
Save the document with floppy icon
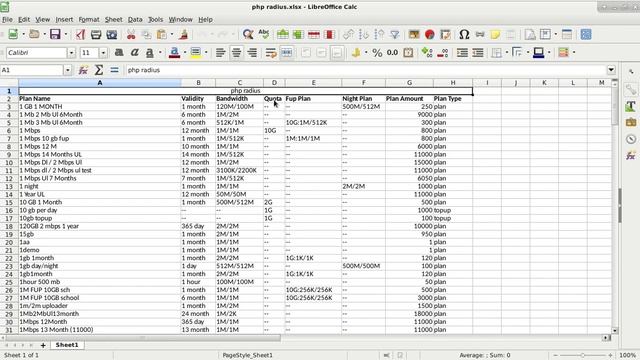coord(55,34)
